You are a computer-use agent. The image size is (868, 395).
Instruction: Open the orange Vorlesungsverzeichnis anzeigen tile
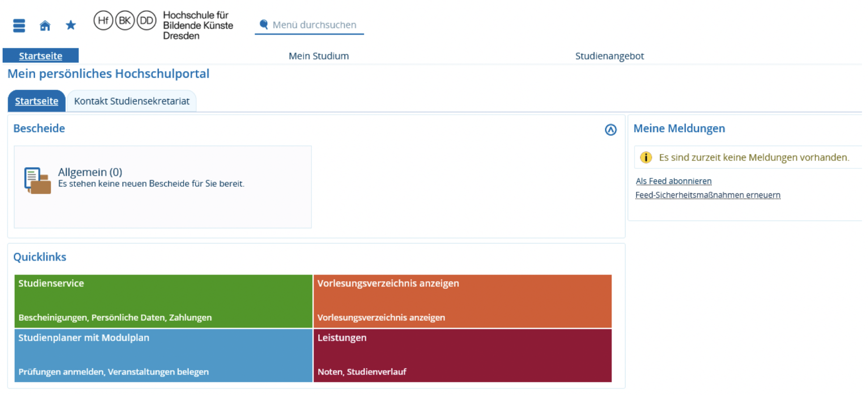point(462,301)
